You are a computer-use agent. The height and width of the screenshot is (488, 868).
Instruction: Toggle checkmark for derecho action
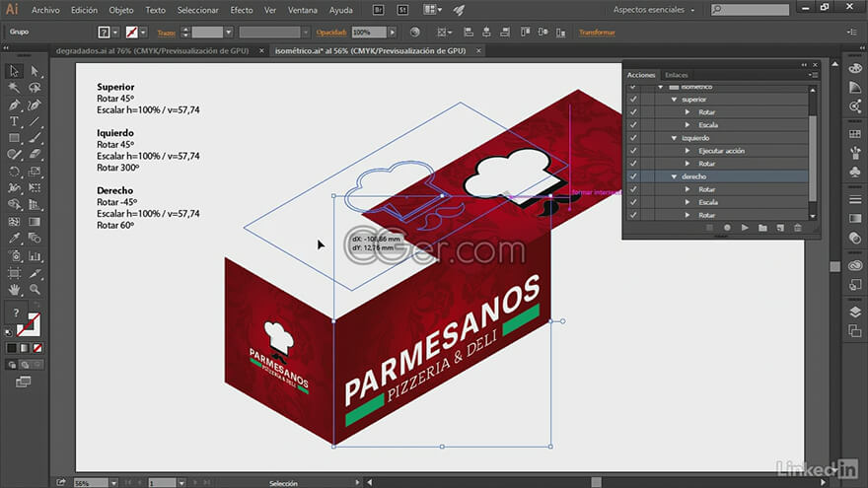click(632, 176)
